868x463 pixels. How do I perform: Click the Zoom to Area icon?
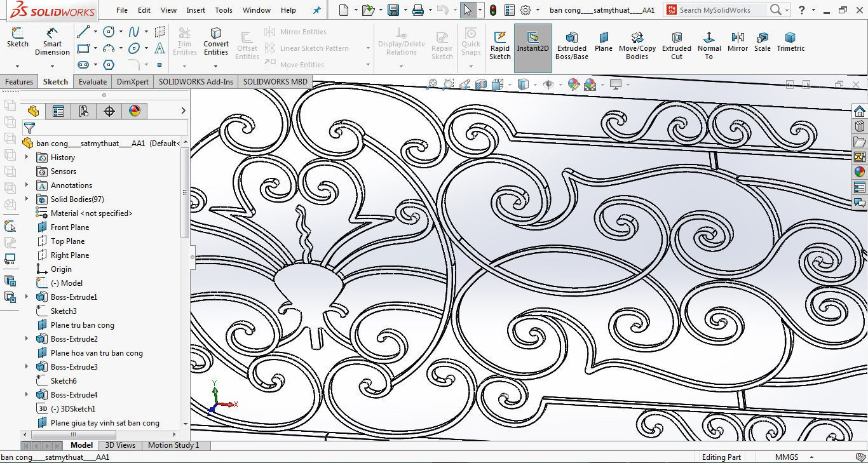pos(449,84)
